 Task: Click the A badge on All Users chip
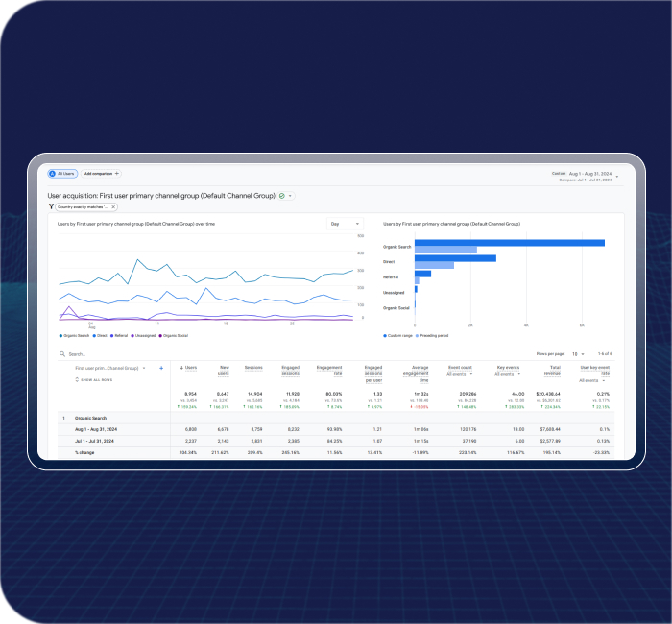54,174
